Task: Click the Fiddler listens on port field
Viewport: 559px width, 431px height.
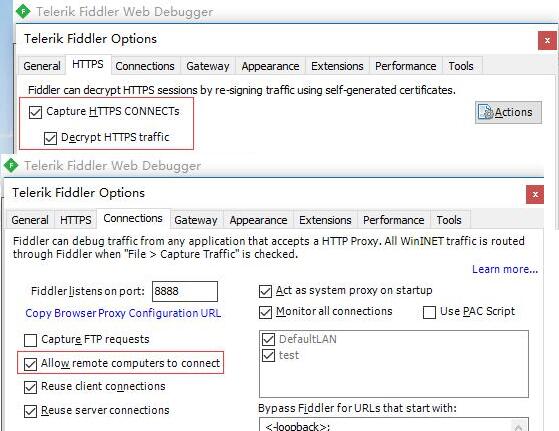Action: click(x=185, y=291)
